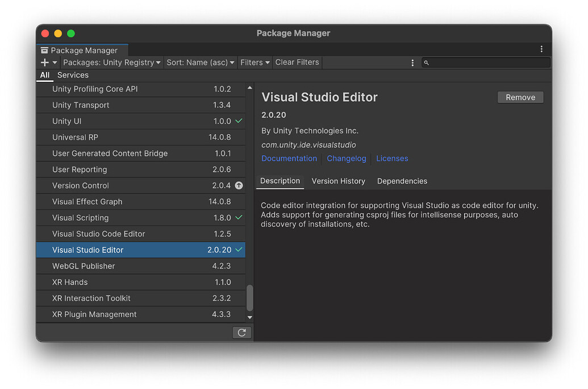This screenshot has width=588, height=389.
Task: Click the refresh packages icon
Action: tap(242, 332)
